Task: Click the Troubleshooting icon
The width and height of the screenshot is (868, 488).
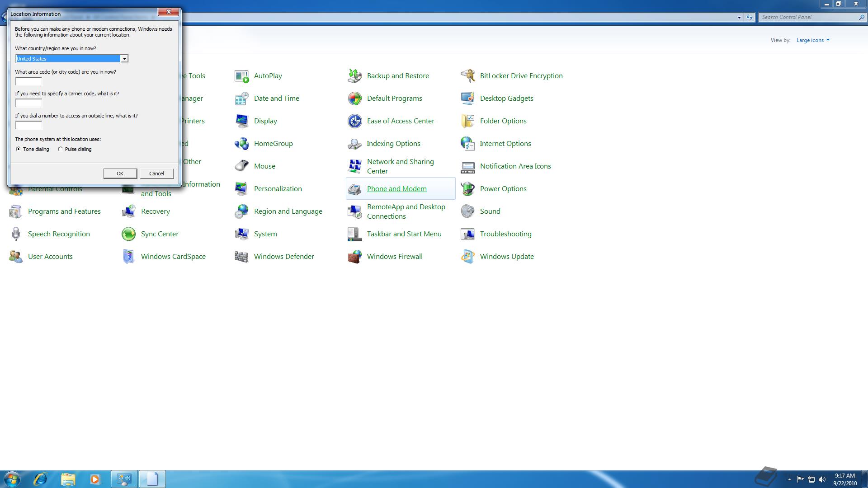Action: (467, 234)
